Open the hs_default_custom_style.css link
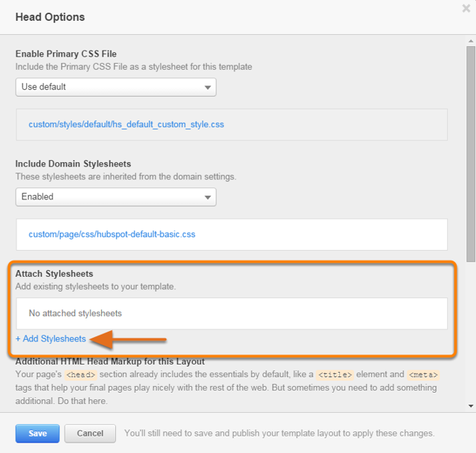 (x=126, y=124)
